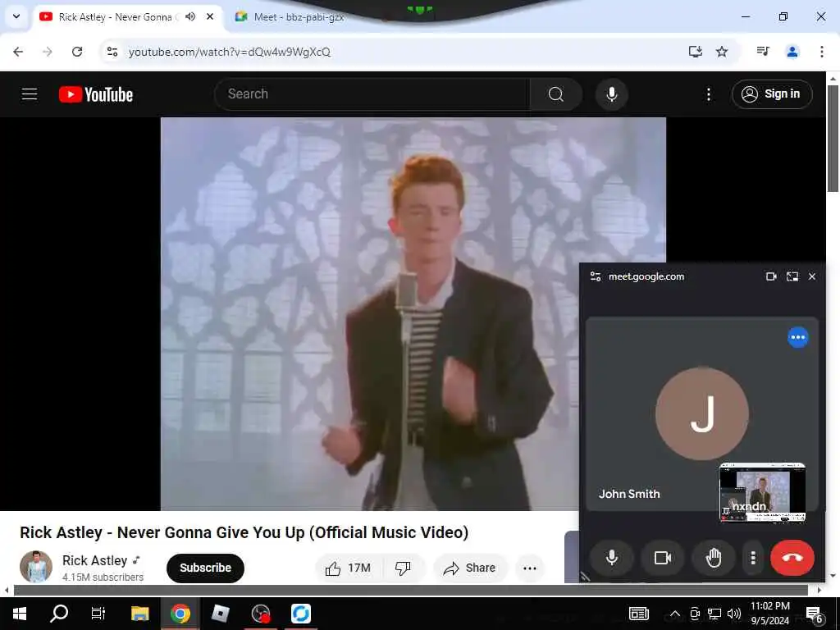Open the tab search dropdown arrow
The image size is (840, 630).
[16, 16]
